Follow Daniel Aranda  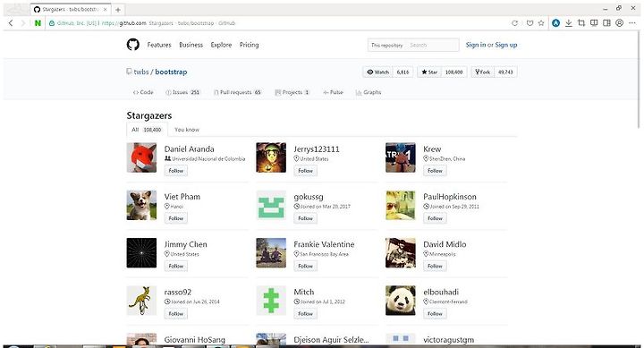click(176, 171)
